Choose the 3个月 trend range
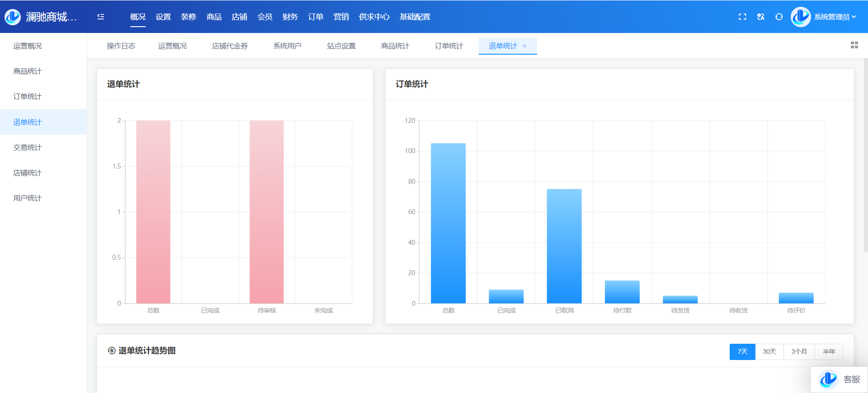This screenshot has width=868, height=393. point(799,351)
